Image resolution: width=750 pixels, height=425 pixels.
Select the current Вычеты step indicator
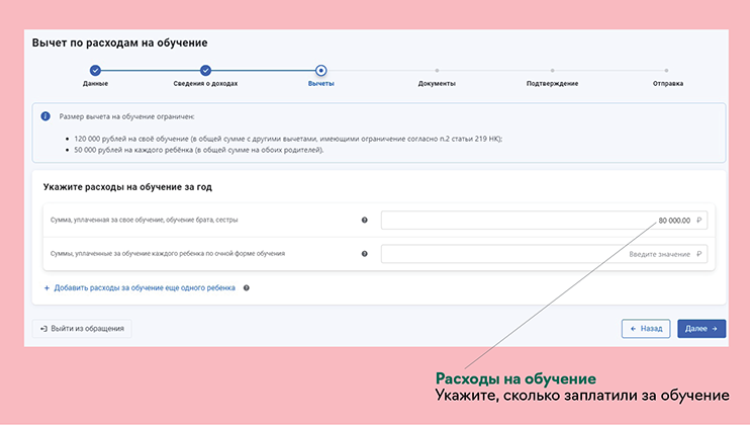tap(320, 71)
